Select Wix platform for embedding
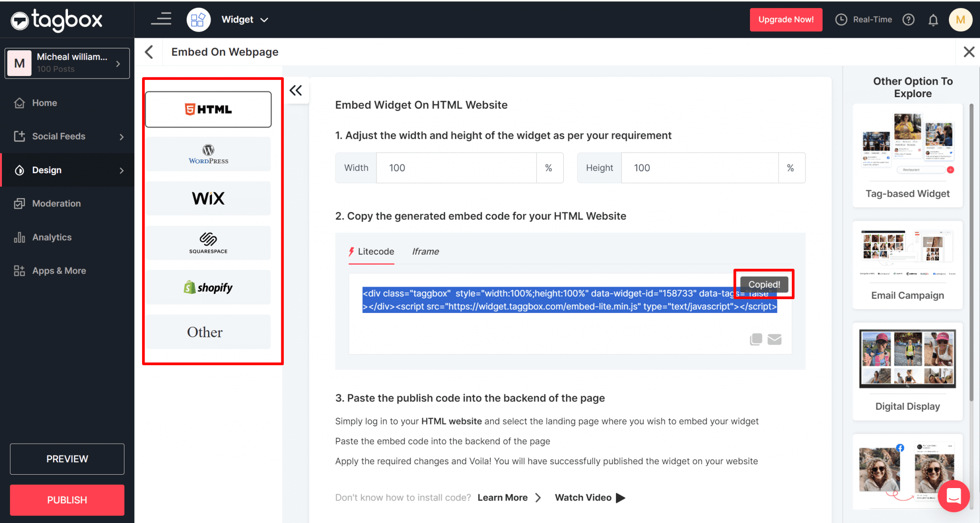 (x=208, y=198)
